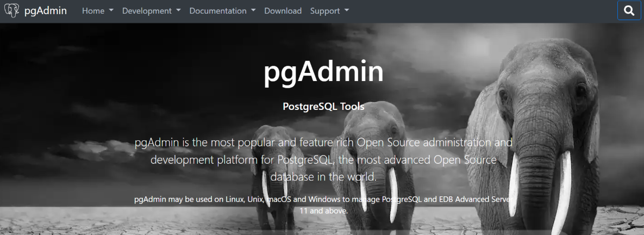
Task: Go to the Download page
Action: (283, 11)
